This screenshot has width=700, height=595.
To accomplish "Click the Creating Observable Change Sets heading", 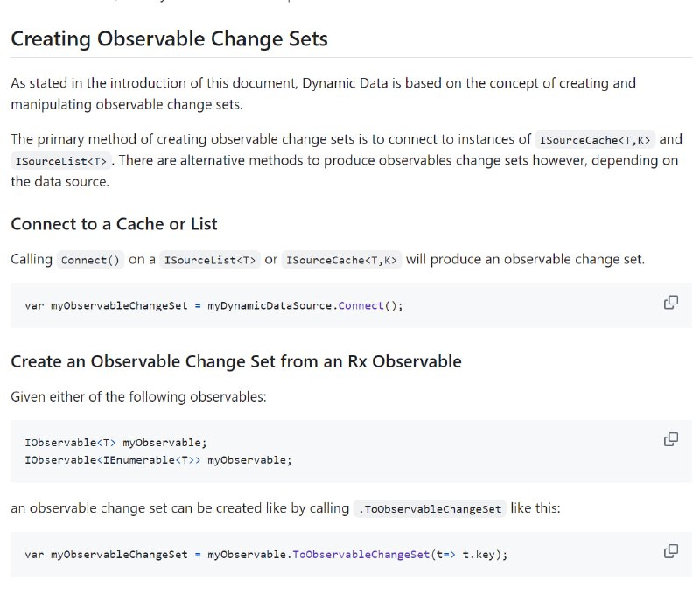I will (169, 38).
